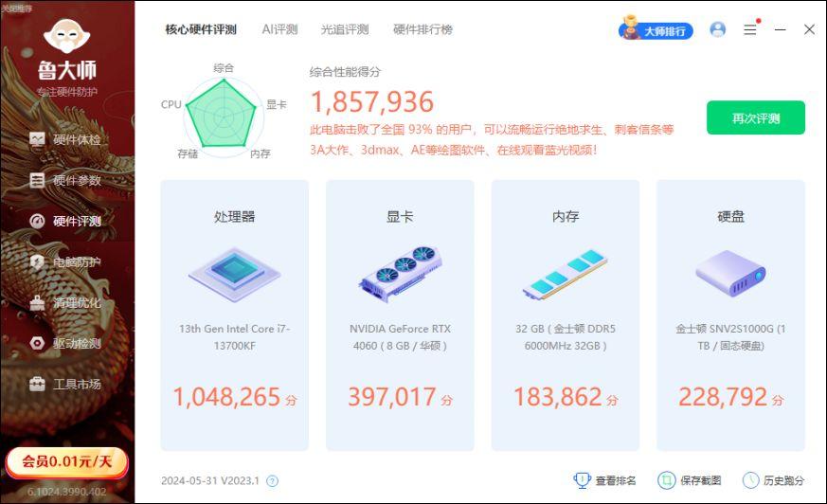
Task: Click the 金士顿 SNV2S1000G disk description
Action: [730, 337]
